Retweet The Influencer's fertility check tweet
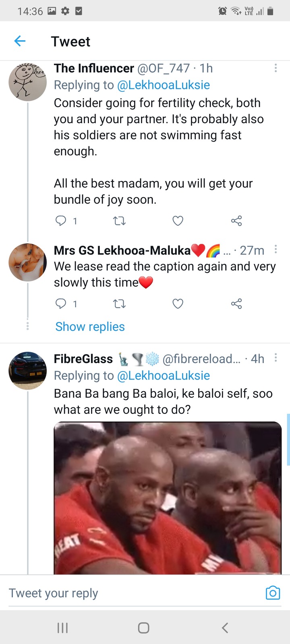Image resolution: width=290 pixels, height=644 pixels. point(119,221)
